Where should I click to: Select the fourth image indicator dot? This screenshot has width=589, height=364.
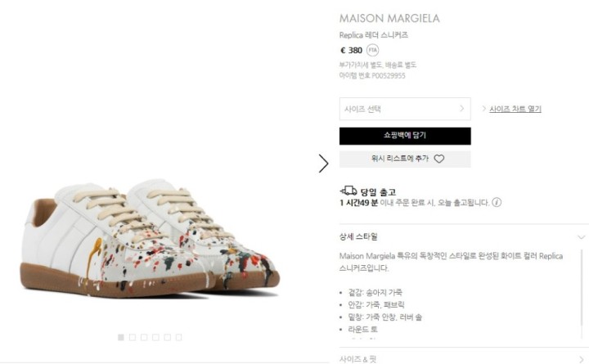[155, 337]
